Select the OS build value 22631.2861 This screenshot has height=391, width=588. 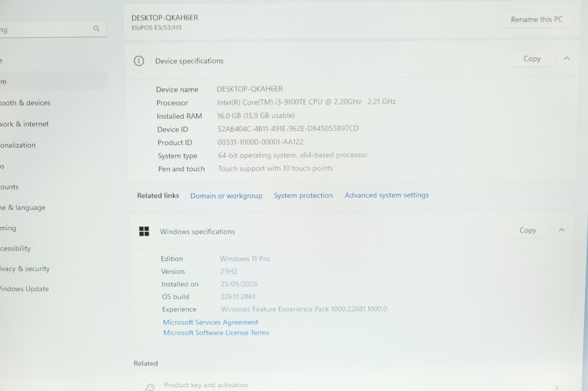(x=238, y=297)
